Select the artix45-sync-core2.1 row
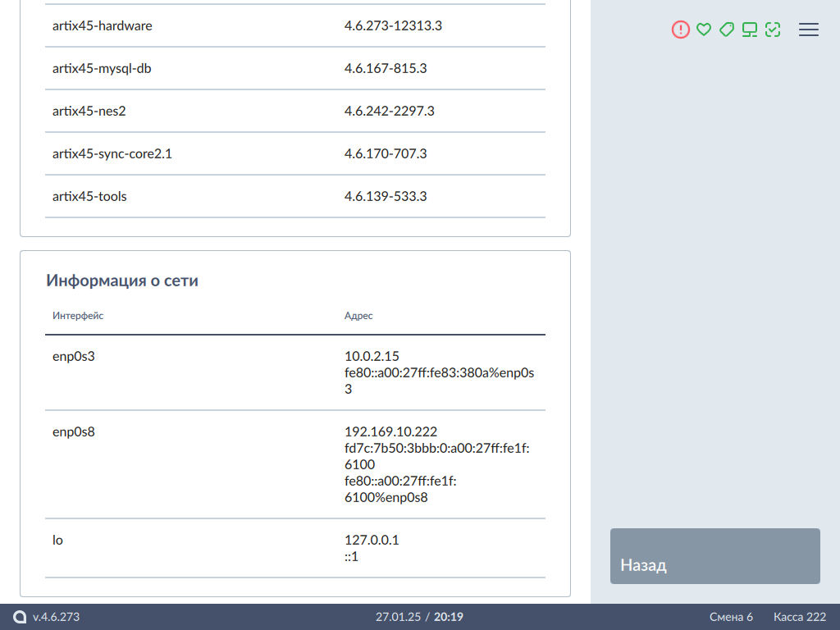 [295, 154]
